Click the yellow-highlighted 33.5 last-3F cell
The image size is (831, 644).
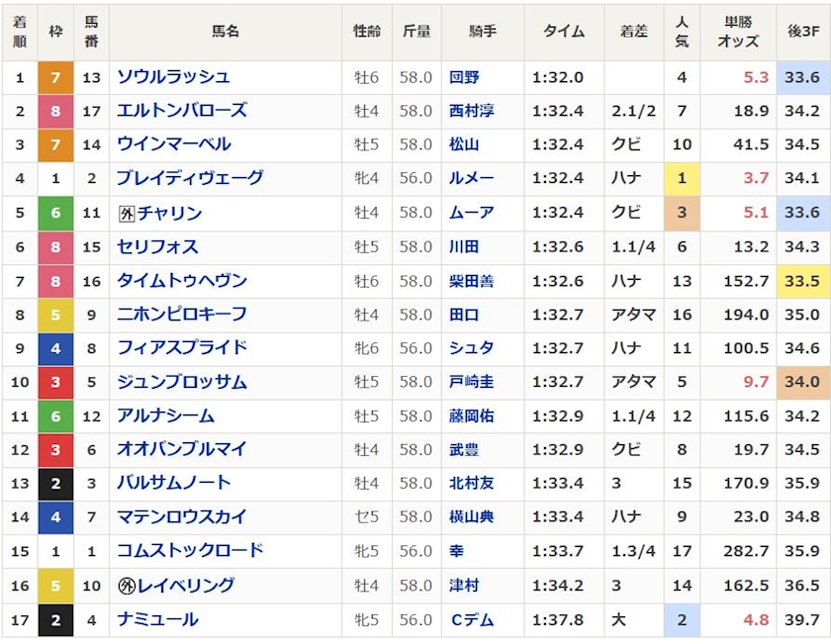pos(801,281)
